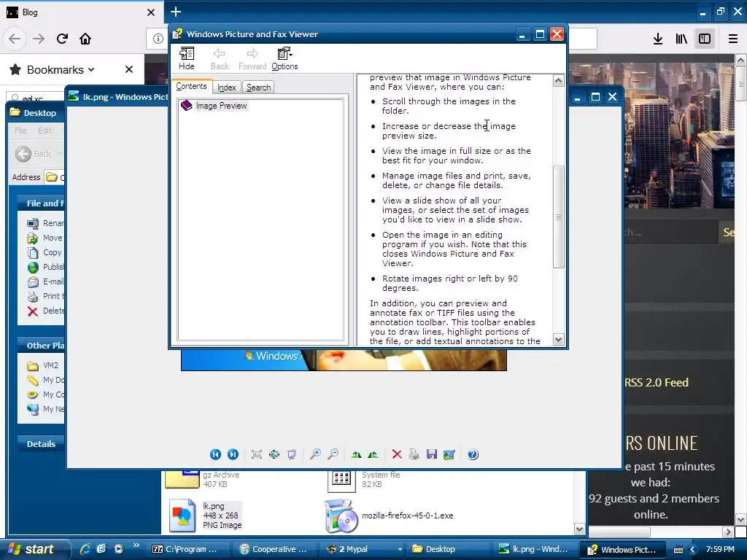
Task: Expand hidden system tray icons arrow
Action: point(693,549)
